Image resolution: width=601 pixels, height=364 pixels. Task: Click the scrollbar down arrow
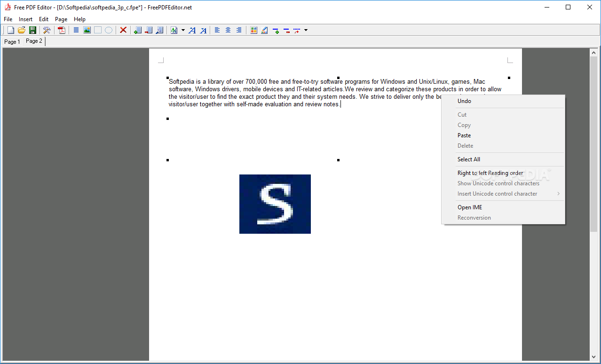(x=593, y=357)
